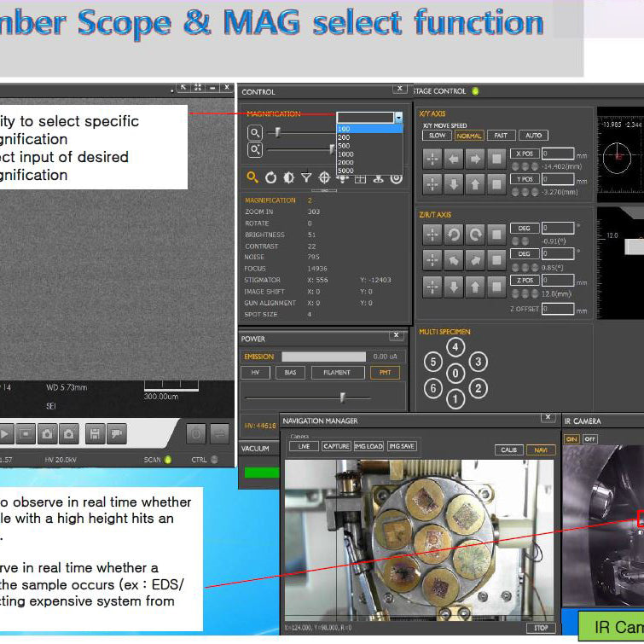Screen dimensions: 644x644
Task: Select specimen position 0 center
Action: pyautogui.click(x=455, y=374)
